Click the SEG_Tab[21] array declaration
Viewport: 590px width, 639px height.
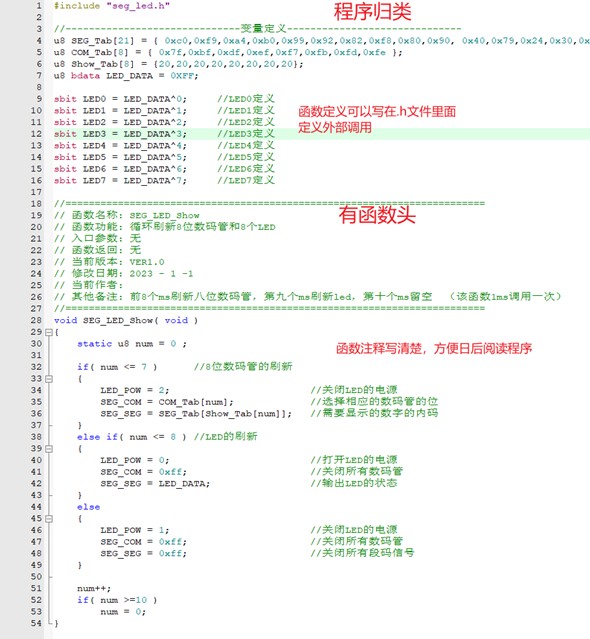pyautogui.click(x=321, y=41)
